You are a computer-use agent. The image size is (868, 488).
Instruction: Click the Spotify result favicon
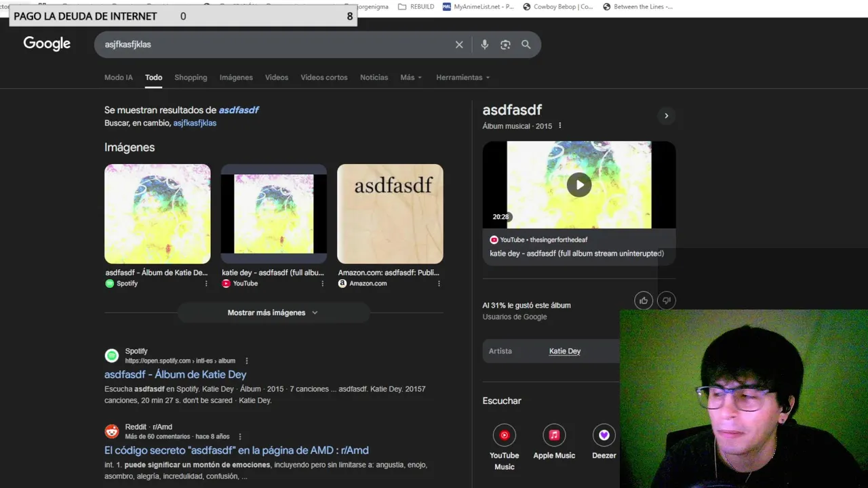(112, 356)
